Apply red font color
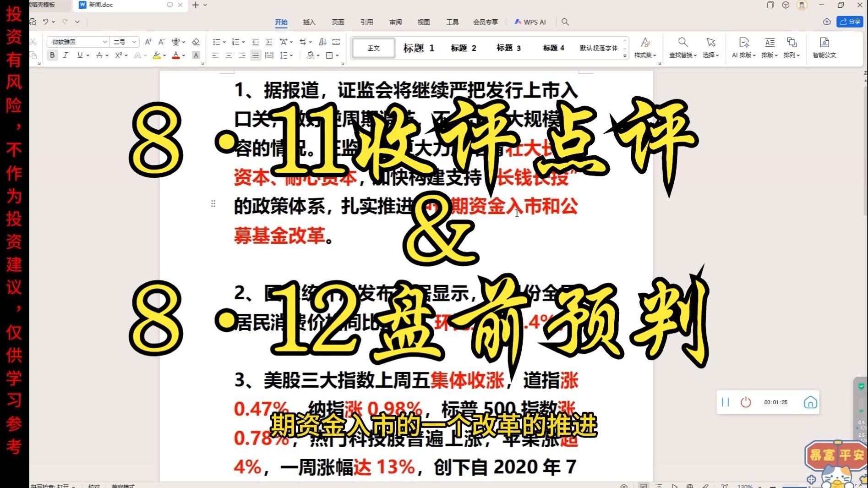The image size is (868, 488). click(176, 55)
